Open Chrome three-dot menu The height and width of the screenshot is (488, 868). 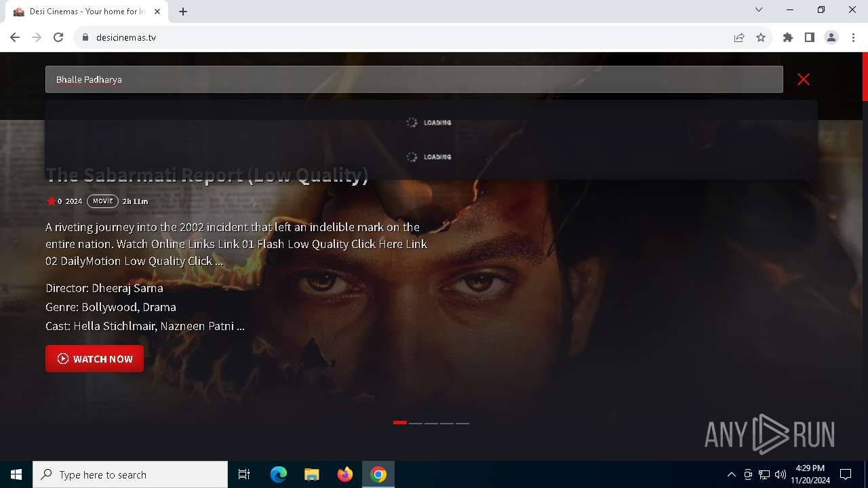(853, 37)
